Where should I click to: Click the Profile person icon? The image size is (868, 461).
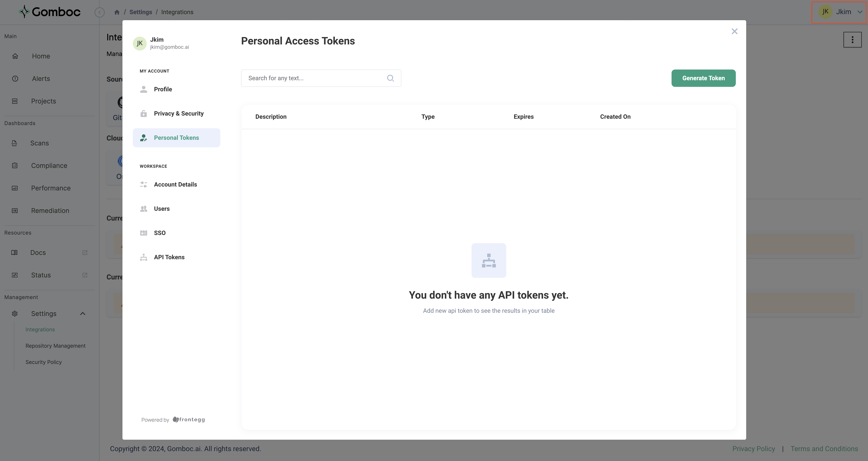pyautogui.click(x=144, y=89)
